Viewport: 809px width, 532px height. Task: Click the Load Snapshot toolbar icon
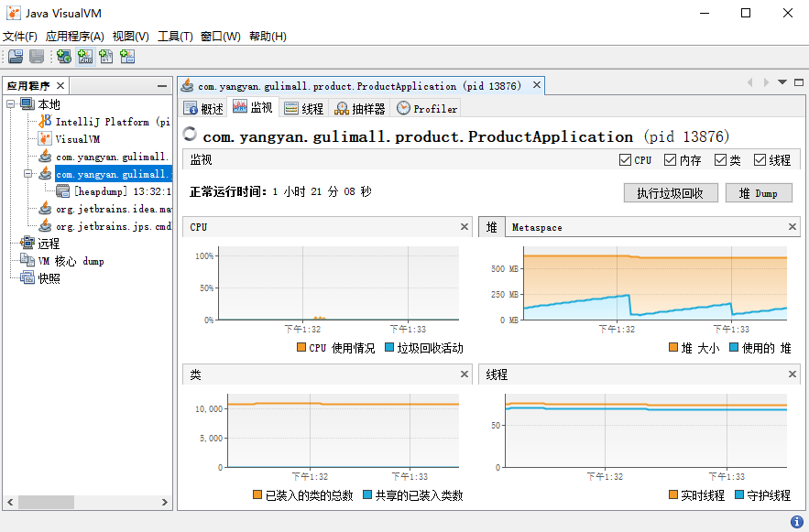[x=16, y=57]
